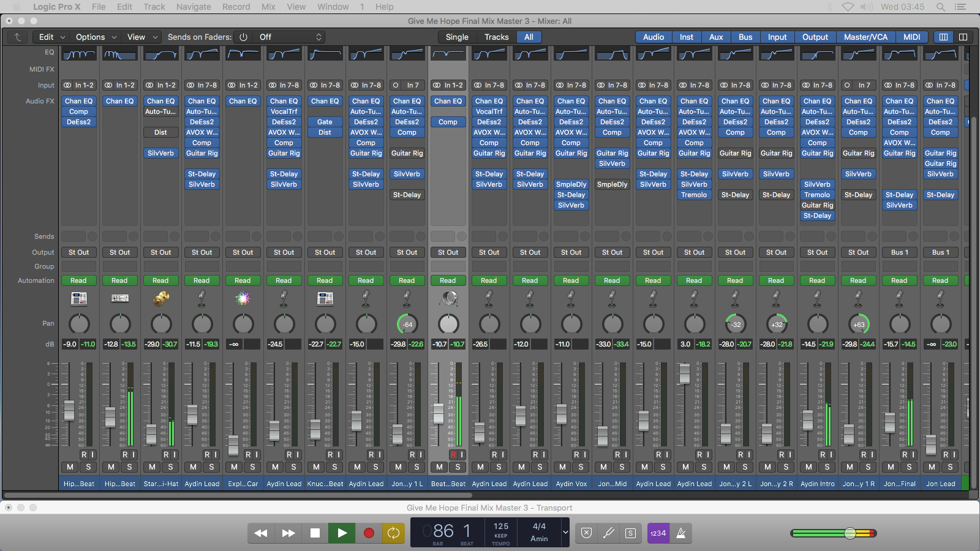Toggle record enable on Beat...Beat channel
The image size is (980, 551).
coord(453,455)
